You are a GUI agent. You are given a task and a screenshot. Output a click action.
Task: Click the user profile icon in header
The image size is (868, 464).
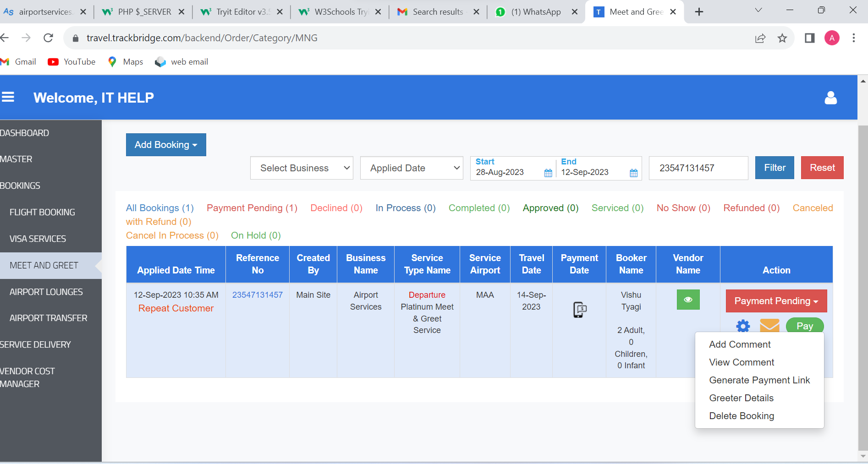[830, 98]
